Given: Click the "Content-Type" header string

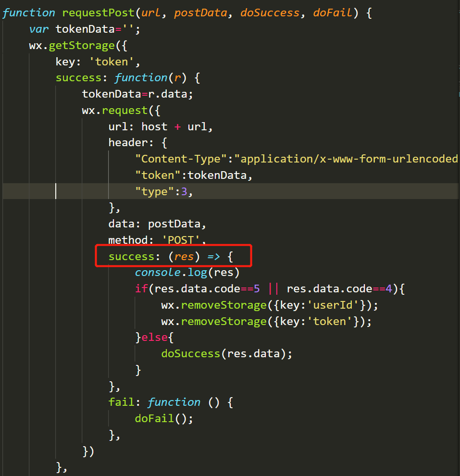Looking at the screenshot, I should [x=181, y=159].
